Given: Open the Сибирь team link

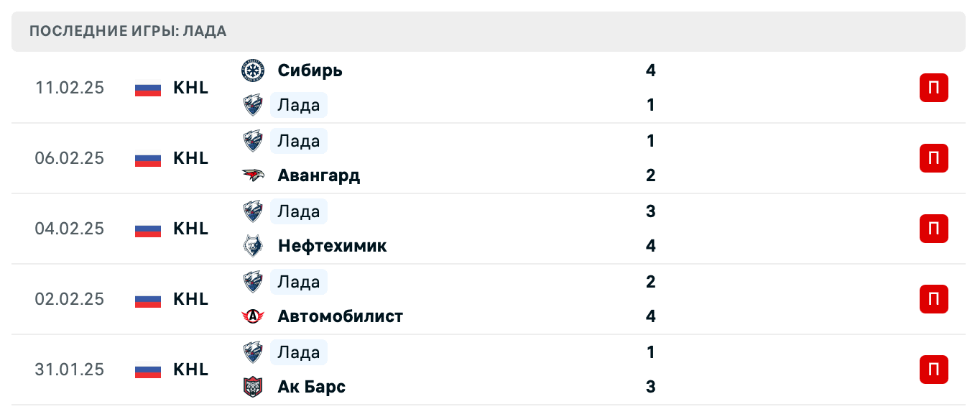Looking at the screenshot, I should (x=310, y=70).
